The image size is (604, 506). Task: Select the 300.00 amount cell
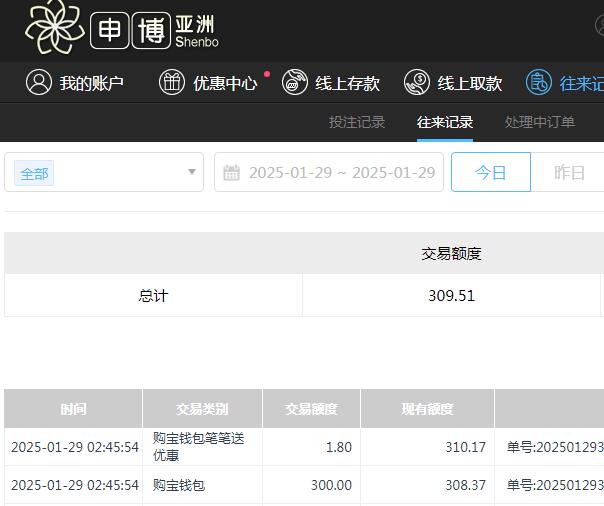311,485
